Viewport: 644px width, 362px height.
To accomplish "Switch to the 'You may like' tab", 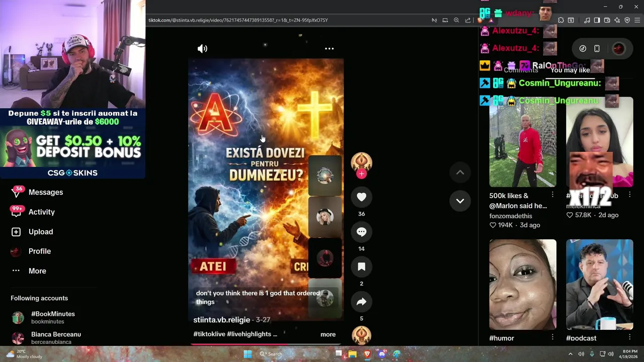I will tap(570, 70).
